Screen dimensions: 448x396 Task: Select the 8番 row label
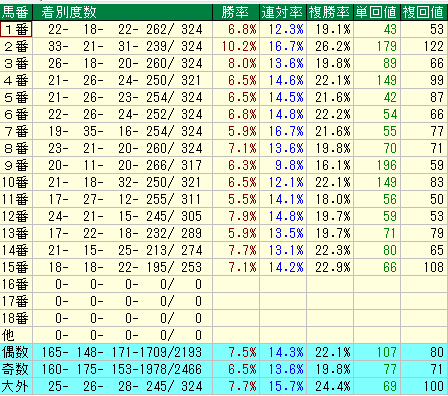click(16, 148)
